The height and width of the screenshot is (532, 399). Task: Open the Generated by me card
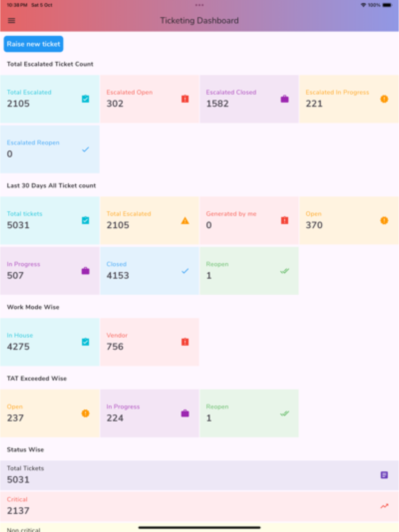tap(249, 220)
